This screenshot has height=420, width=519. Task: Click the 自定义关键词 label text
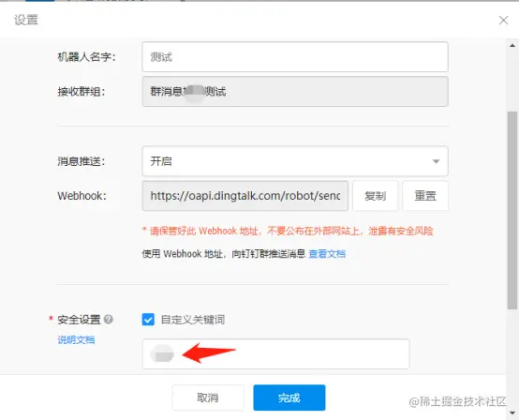pos(193,320)
